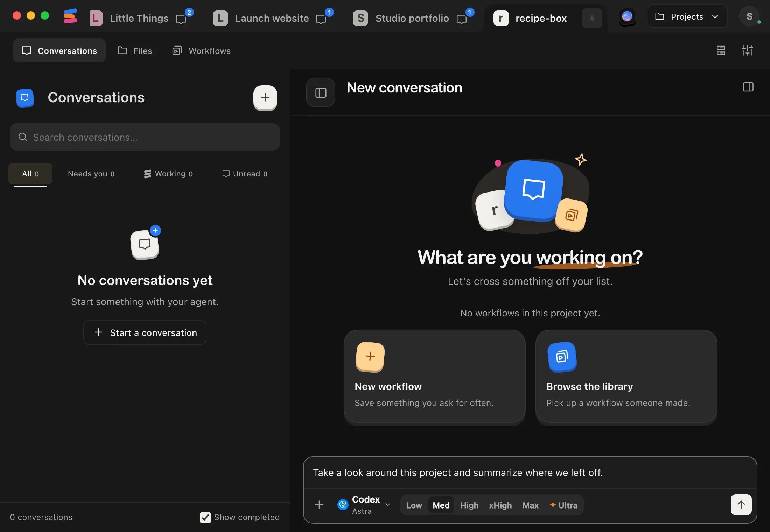Select the Conversations tab
This screenshot has height=532, width=770.
[59, 51]
